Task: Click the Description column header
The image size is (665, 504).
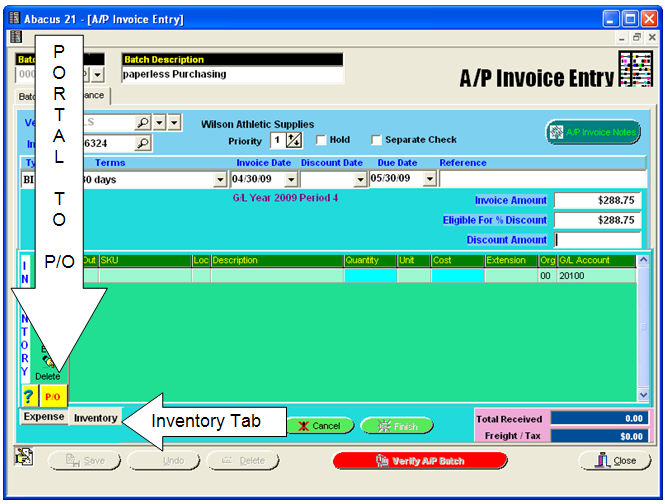Action: tap(277, 260)
